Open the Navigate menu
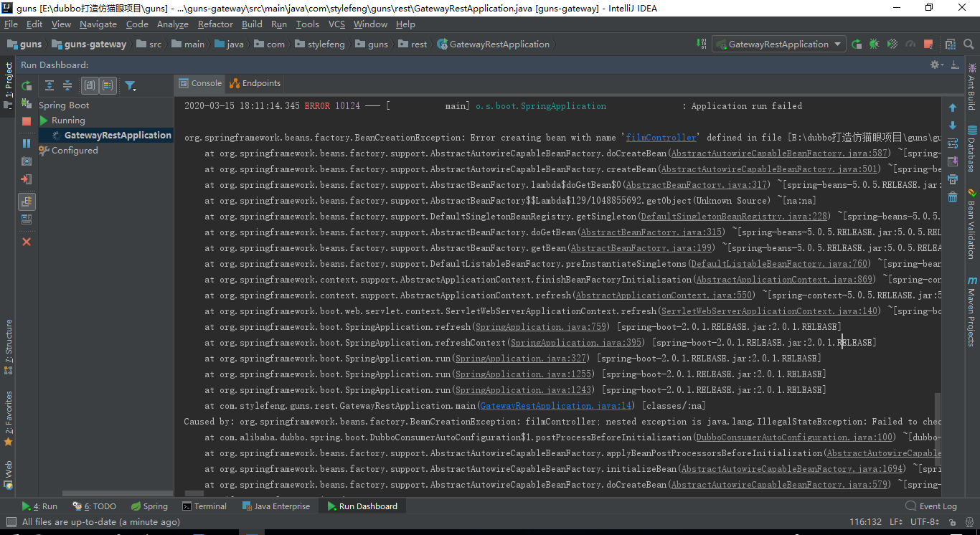Image resolution: width=980 pixels, height=535 pixels. 98,24
